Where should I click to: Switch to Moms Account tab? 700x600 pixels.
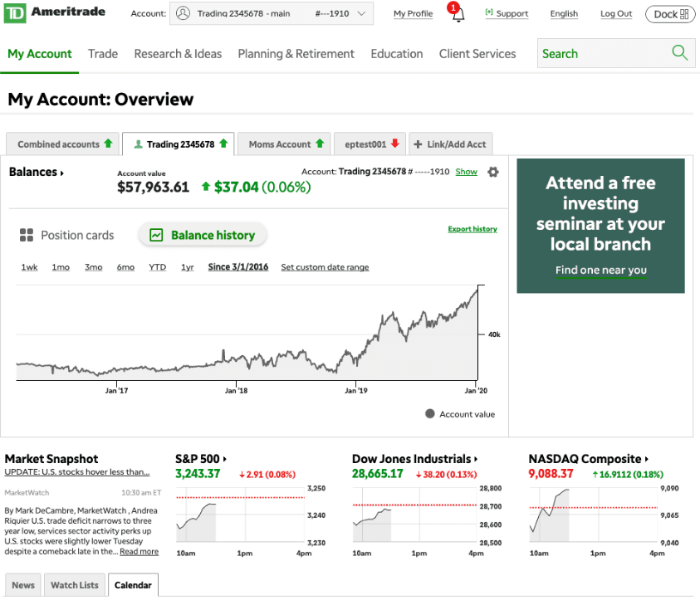tap(284, 144)
